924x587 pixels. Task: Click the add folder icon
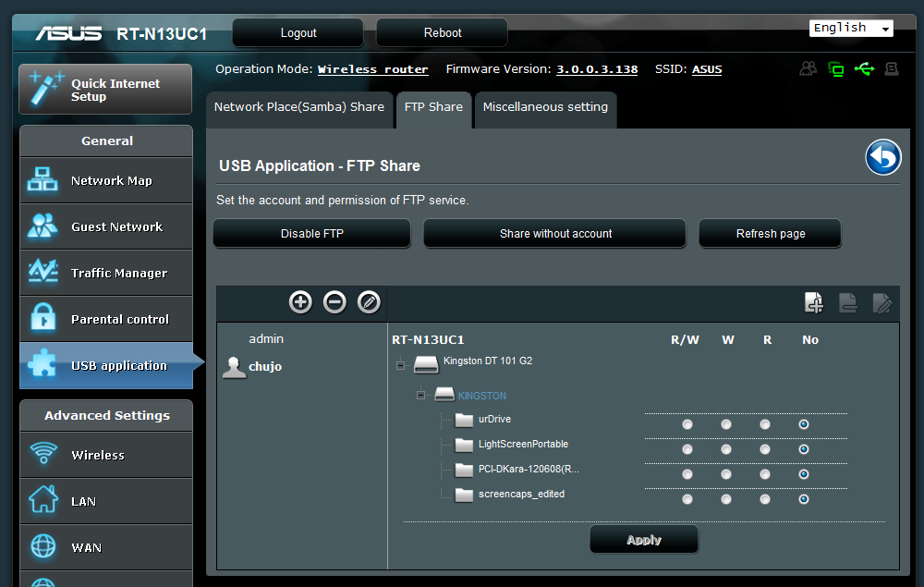pyautogui.click(x=814, y=302)
